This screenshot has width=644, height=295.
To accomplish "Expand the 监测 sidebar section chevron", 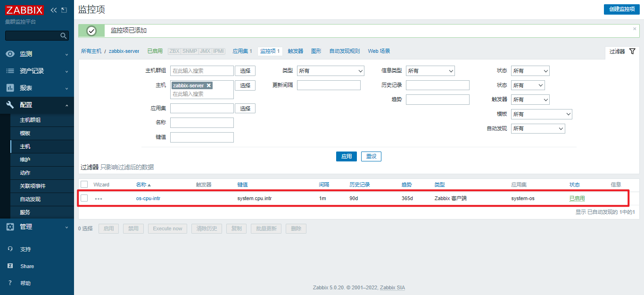I will (x=66, y=54).
